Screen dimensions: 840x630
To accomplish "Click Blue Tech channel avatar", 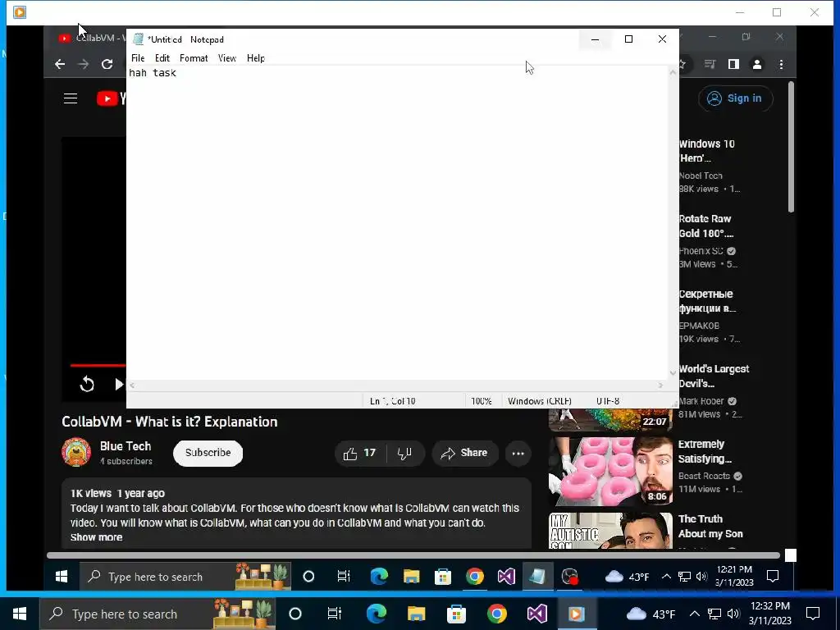I will tap(76, 453).
